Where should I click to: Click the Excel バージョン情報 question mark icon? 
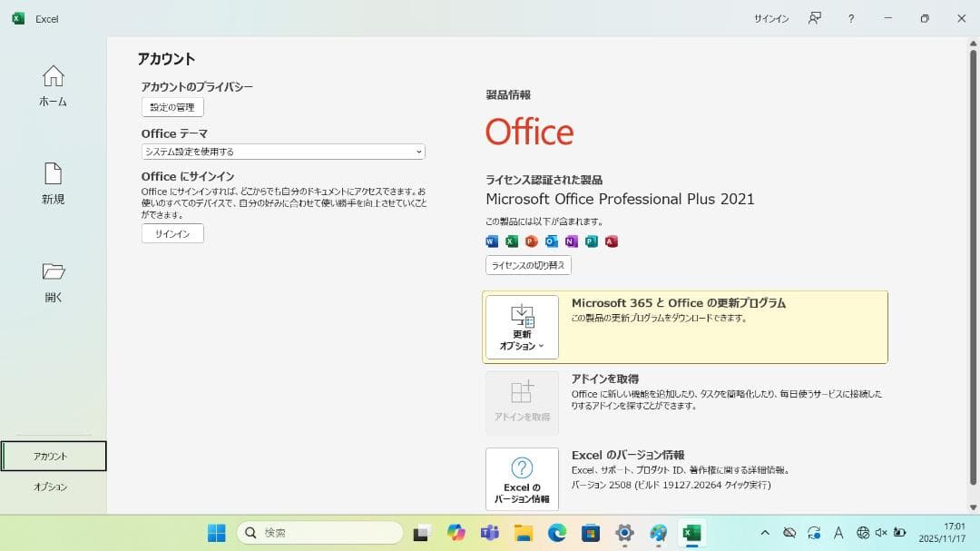(x=522, y=467)
